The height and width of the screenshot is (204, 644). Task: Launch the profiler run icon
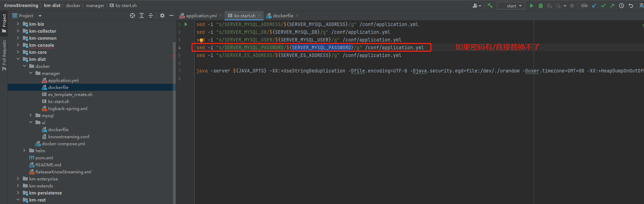pos(558,6)
